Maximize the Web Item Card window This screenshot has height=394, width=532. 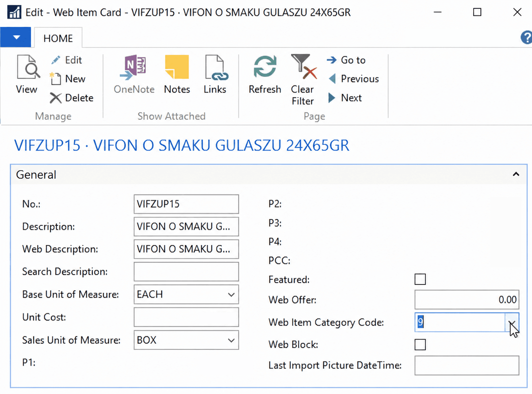477,12
